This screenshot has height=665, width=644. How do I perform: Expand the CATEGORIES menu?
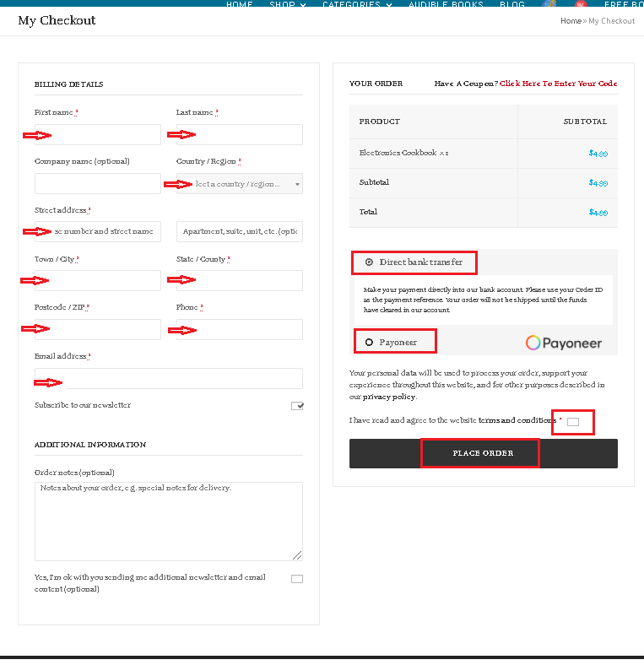click(357, 4)
